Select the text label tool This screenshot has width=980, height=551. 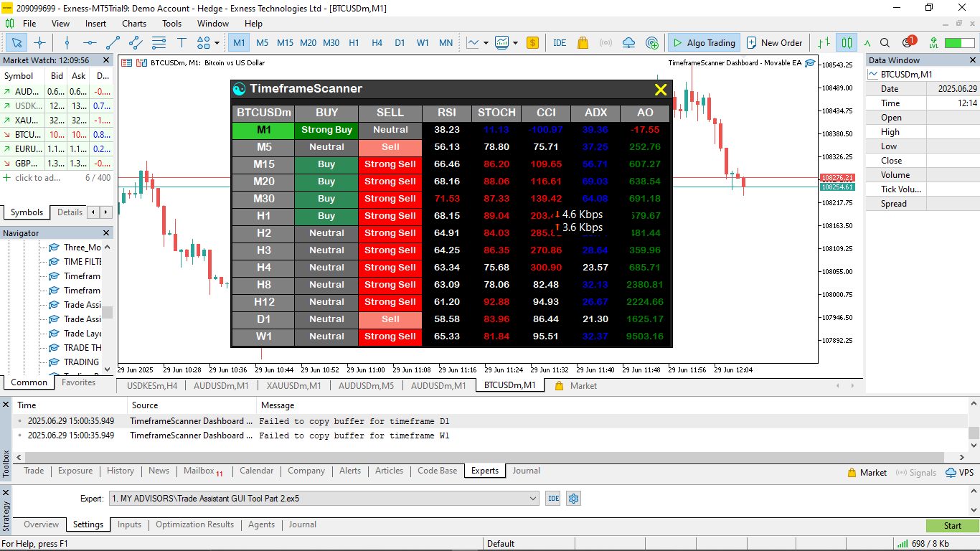(182, 42)
